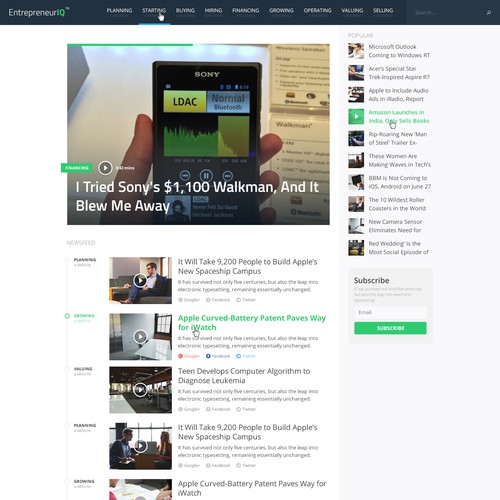Open Acer's Special Star Trek-Inspired Aspire article
500x500 pixels.
click(x=399, y=73)
